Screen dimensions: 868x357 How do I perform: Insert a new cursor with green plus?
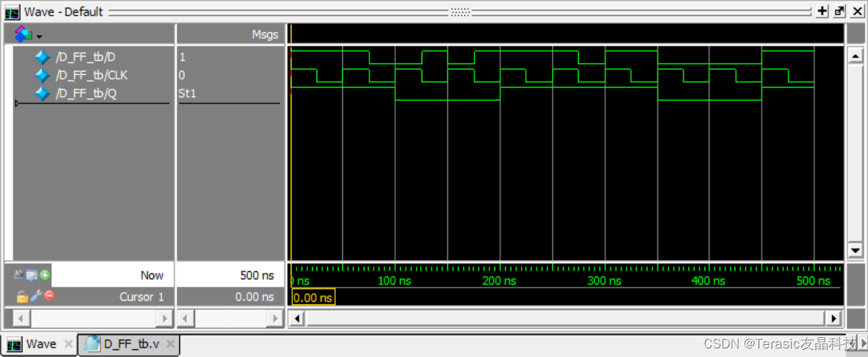coord(44,275)
